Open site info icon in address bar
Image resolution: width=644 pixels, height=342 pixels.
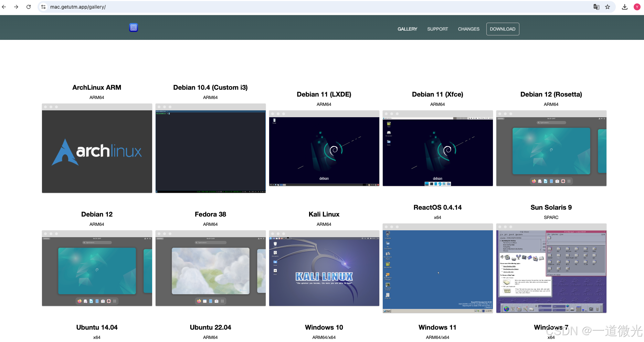[43, 7]
